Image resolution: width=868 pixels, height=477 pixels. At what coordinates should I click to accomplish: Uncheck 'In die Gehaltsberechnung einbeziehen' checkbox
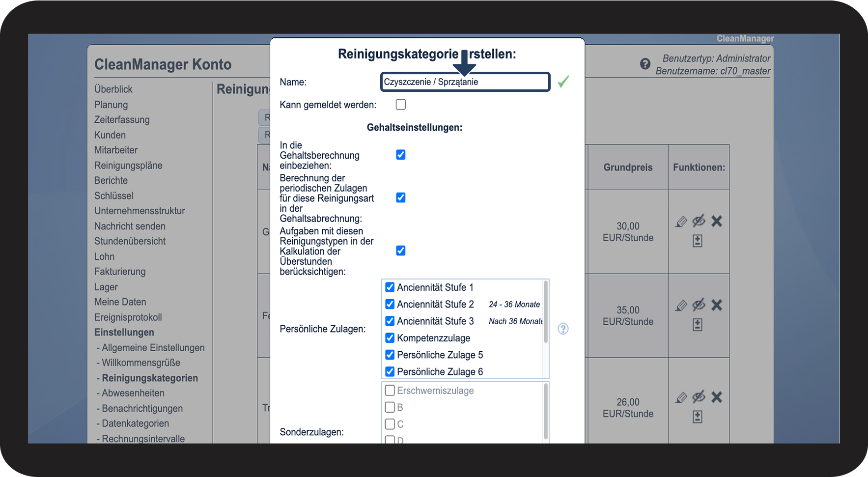point(401,155)
